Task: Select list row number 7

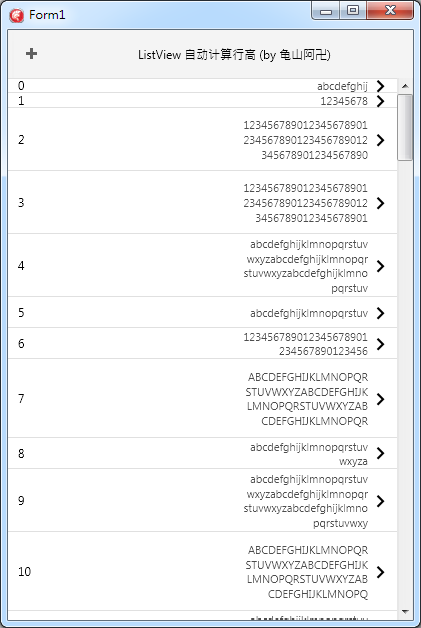Action: (203, 399)
